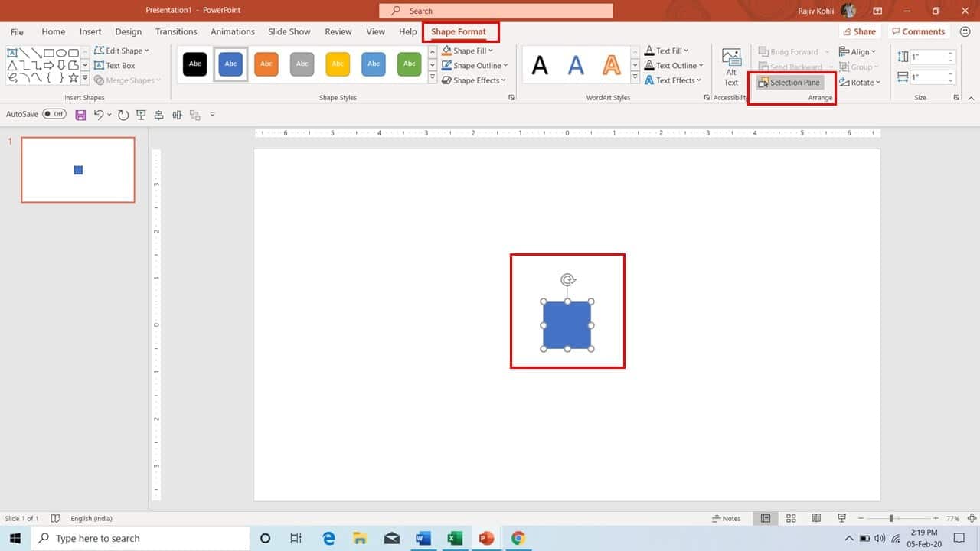Click the Redo icon in Quick Access toolbar
The height and width of the screenshot is (551, 980).
coord(122,115)
